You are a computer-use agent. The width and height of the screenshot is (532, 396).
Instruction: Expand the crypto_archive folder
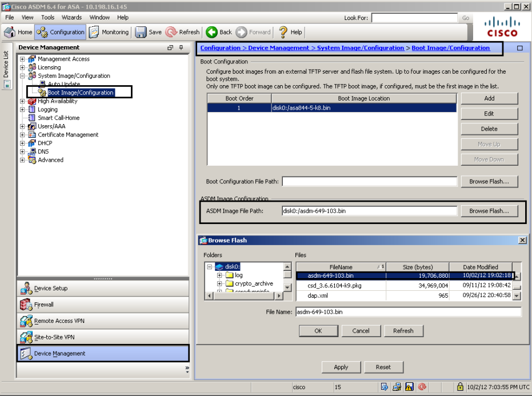[219, 283]
